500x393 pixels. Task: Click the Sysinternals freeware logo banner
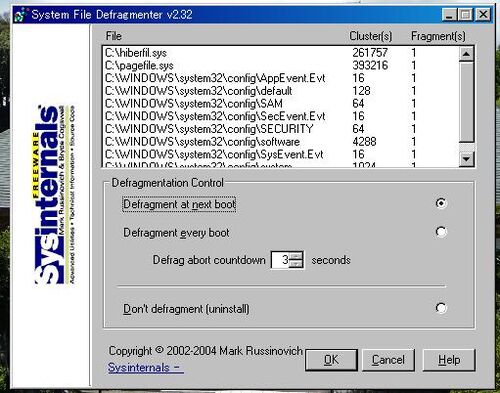(55, 194)
